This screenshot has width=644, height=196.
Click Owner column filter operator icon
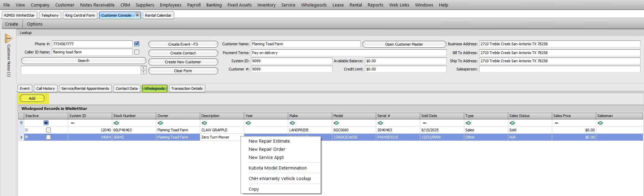(x=160, y=123)
